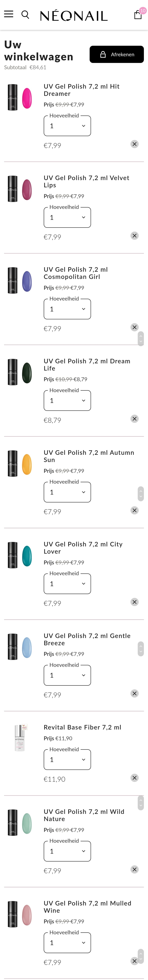Open the Velvet Lips product title link
Screen dimensions: 148x980
[x=86, y=181]
